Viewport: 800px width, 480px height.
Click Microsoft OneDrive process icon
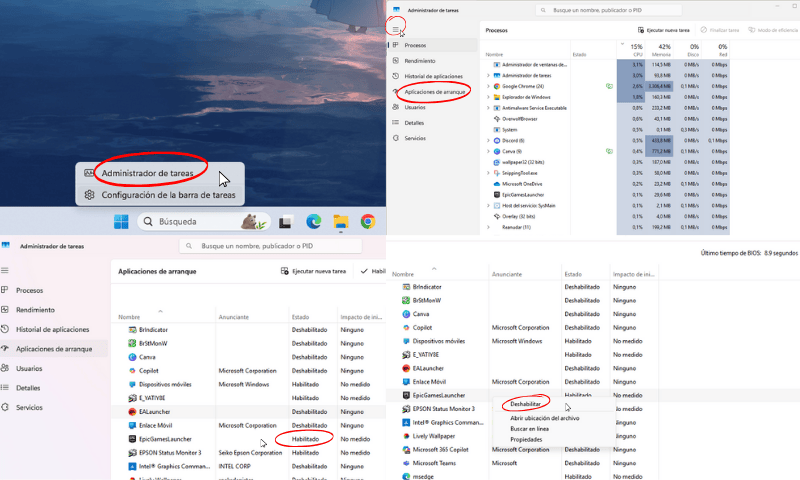tap(495, 183)
